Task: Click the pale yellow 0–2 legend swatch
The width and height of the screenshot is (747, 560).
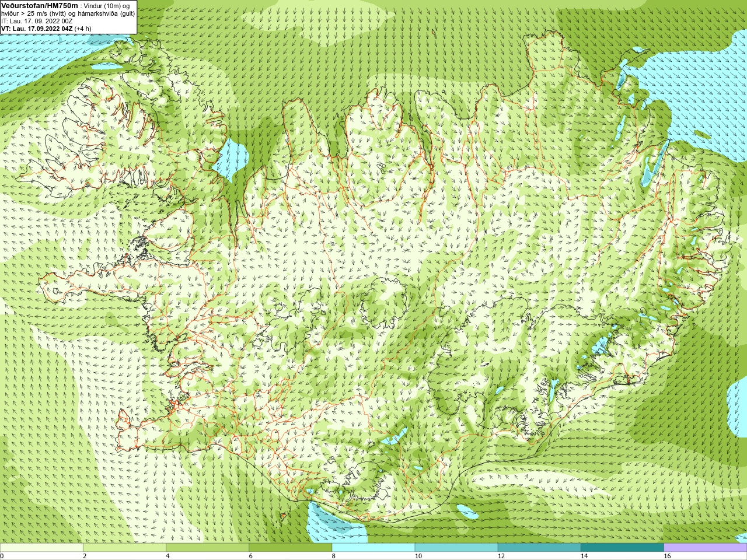Action: pyautogui.click(x=41, y=548)
